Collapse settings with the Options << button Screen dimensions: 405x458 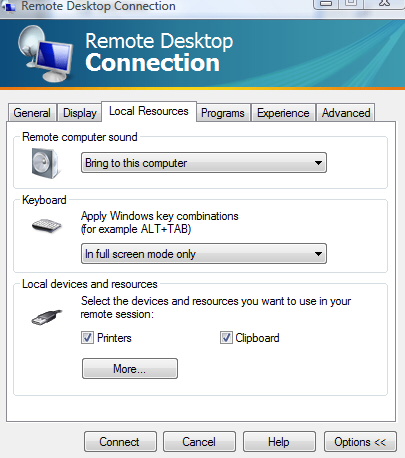point(360,442)
